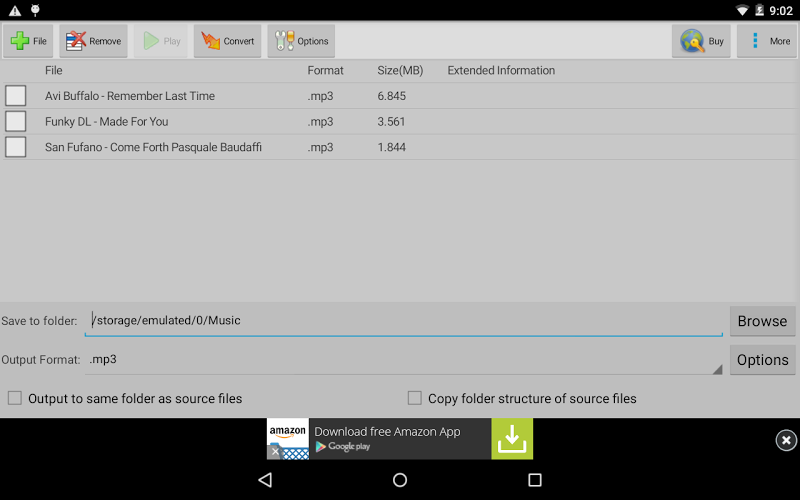Open the Output Format .mp3 dropdown
This screenshot has height=500, width=800.
click(404, 360)
